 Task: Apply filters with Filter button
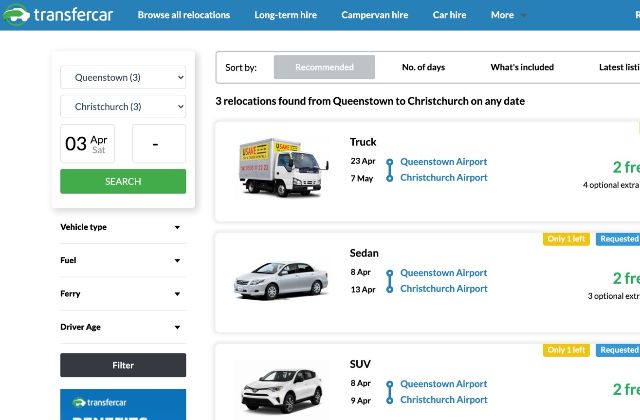click(x=123, y=365)
